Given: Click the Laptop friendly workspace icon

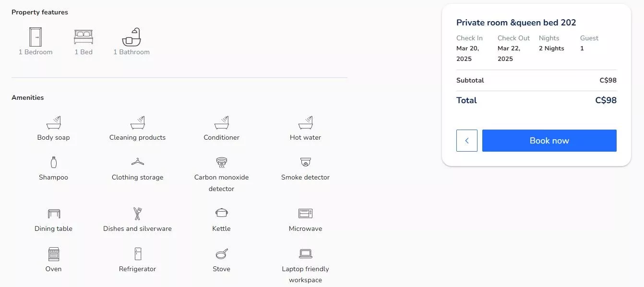Looking at the screenshot, I should pyautogui.click(x=306, y=254).
